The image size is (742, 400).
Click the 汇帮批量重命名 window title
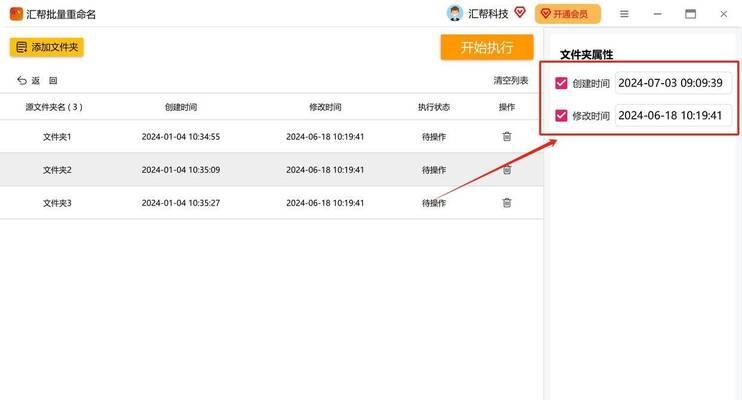[x=61, y=14]
